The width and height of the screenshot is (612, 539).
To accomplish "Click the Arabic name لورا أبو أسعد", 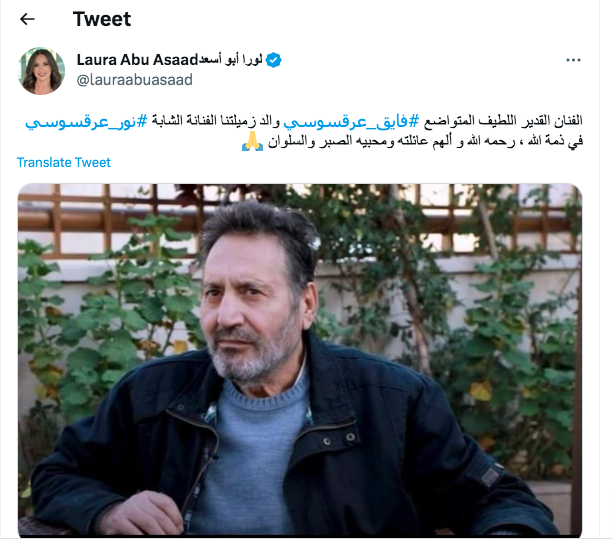I will point(231,59).
